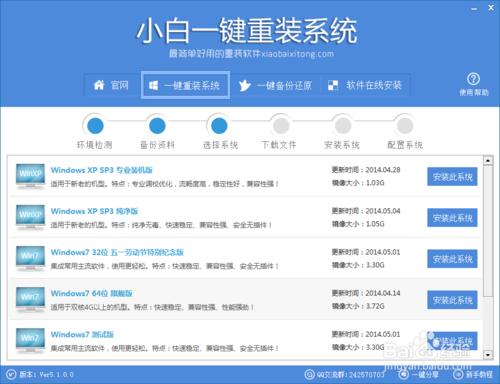Click the 环境检测 step circle
This screenshot has width=500, height=384.
click(95, 126)
